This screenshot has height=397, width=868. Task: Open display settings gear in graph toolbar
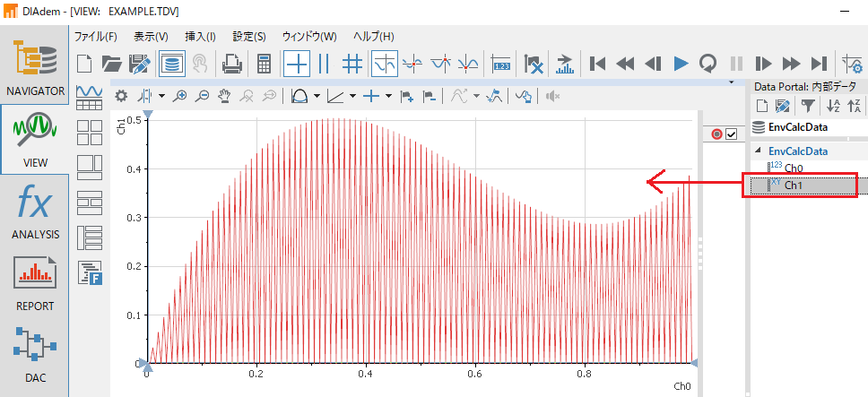click(x=121, y=96)
